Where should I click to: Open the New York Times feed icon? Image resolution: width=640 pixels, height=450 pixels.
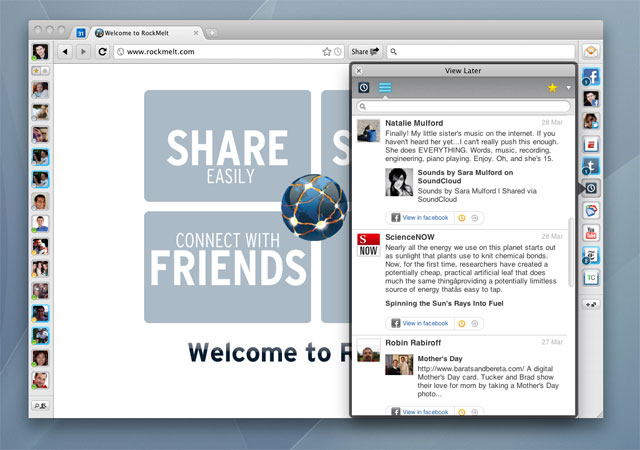591,255
